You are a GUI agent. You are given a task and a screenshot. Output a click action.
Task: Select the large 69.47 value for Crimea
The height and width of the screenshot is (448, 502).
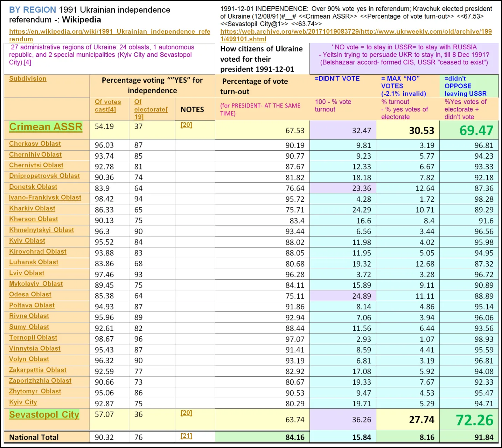click(476, 130)
